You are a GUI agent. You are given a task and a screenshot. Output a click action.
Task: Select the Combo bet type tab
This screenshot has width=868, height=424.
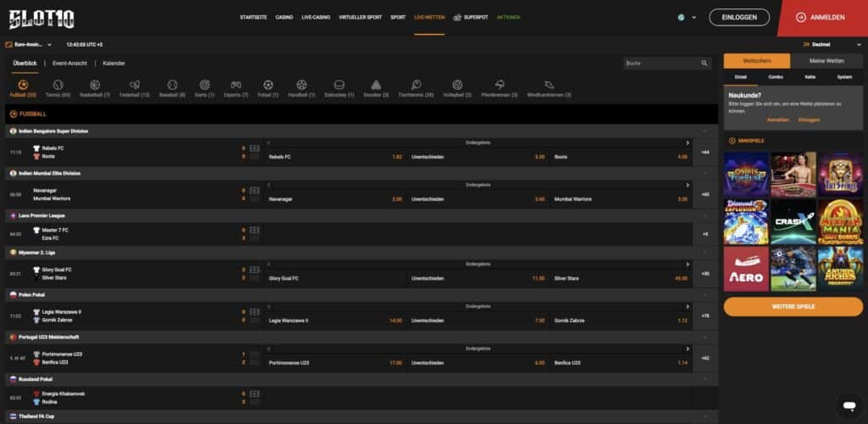coord(776,77)
